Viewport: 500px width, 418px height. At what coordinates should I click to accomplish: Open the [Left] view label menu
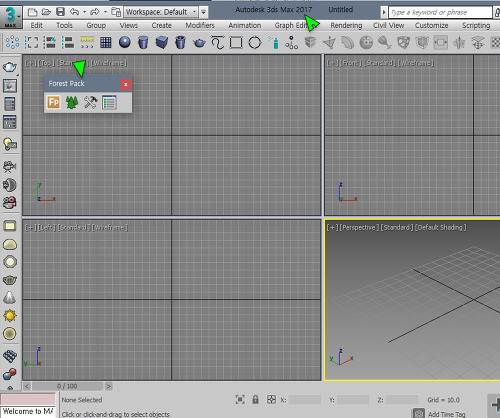[47, 228]
